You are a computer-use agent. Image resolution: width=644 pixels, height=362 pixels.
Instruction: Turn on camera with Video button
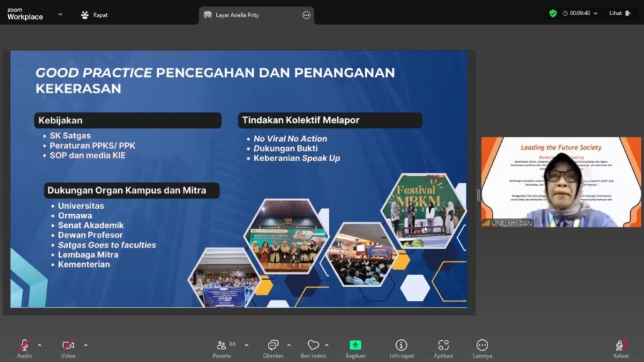click(x=68, y=346)
